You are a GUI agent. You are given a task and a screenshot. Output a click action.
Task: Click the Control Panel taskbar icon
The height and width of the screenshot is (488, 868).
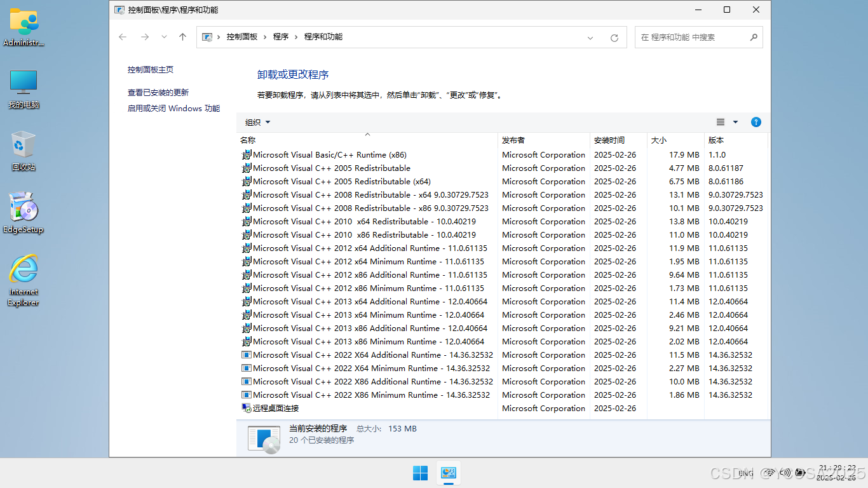pyautogui.click(x=449, y=473)
